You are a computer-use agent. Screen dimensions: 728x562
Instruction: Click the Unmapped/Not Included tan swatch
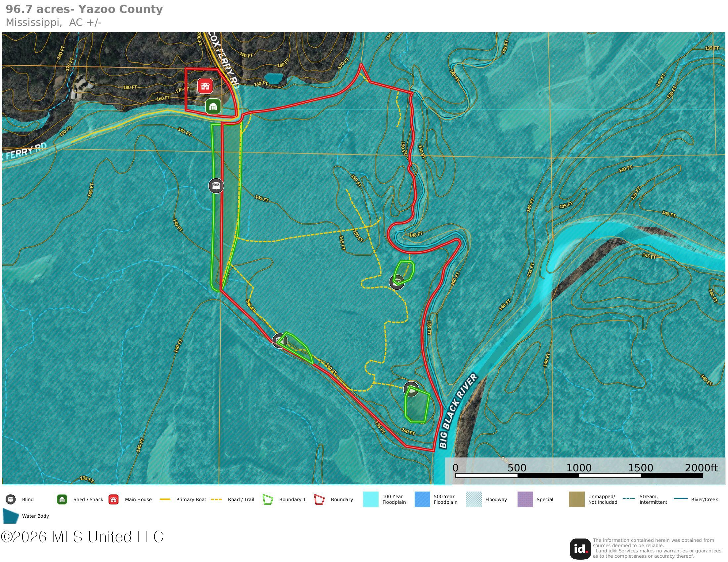(577, 499)
